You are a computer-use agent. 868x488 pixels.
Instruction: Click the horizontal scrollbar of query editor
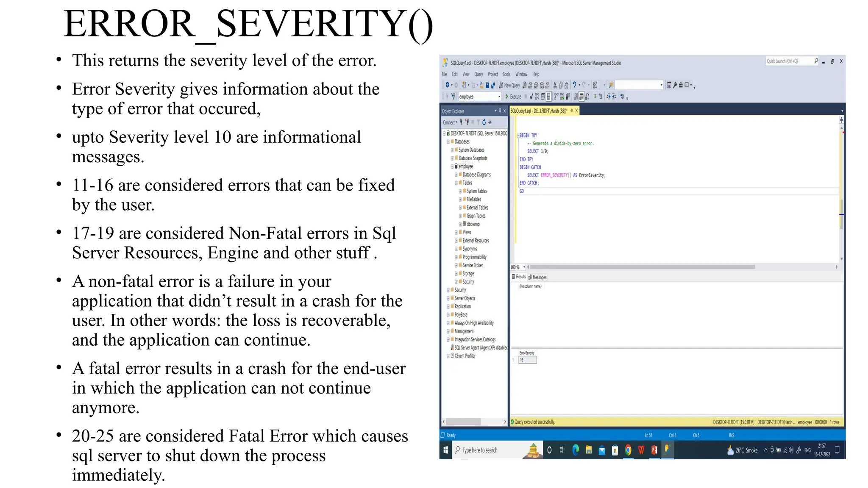(642, 267)
